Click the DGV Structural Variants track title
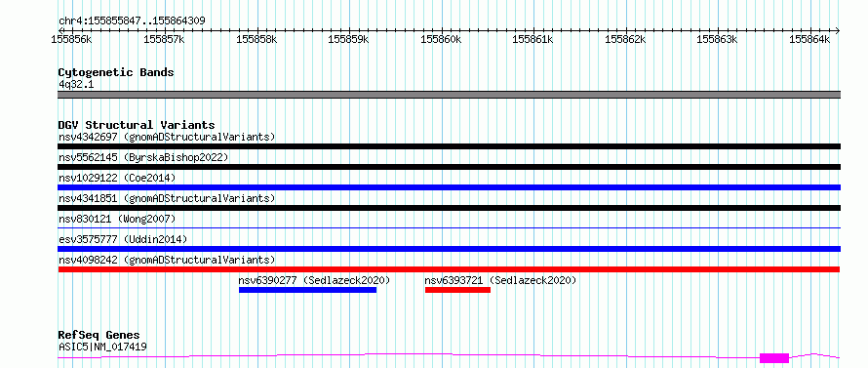This screenshot has height=368, width=868. (x=137, y=125)
